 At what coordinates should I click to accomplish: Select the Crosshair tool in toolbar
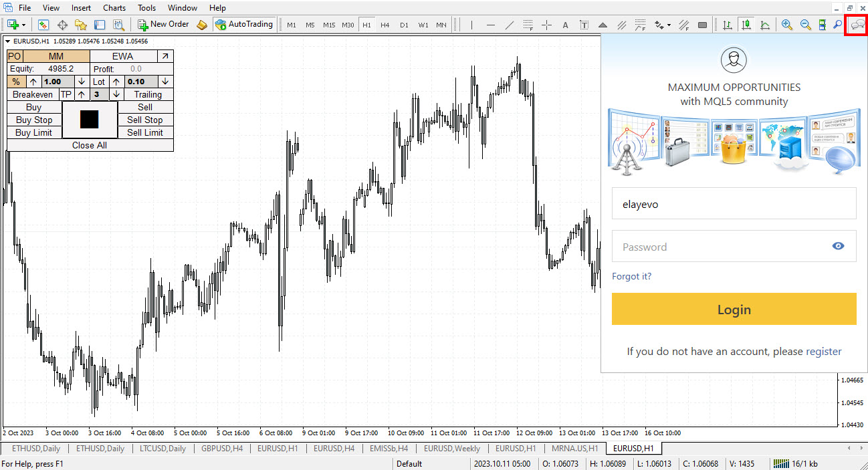(x=546, y=25)
